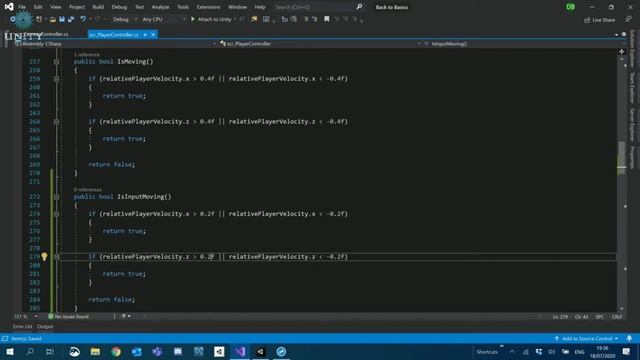Click the Windows Start button

click(x=10, y=351)
